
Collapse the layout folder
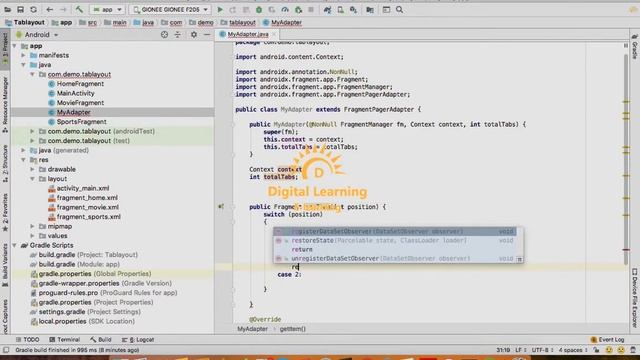point(32,179)
